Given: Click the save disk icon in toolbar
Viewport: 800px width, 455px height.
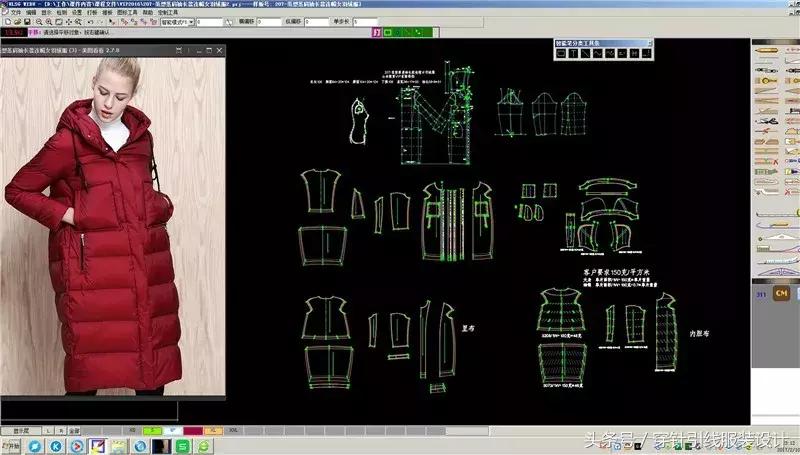Looking at the screenshot, I should pyautogui.click(x=25, y=22).
